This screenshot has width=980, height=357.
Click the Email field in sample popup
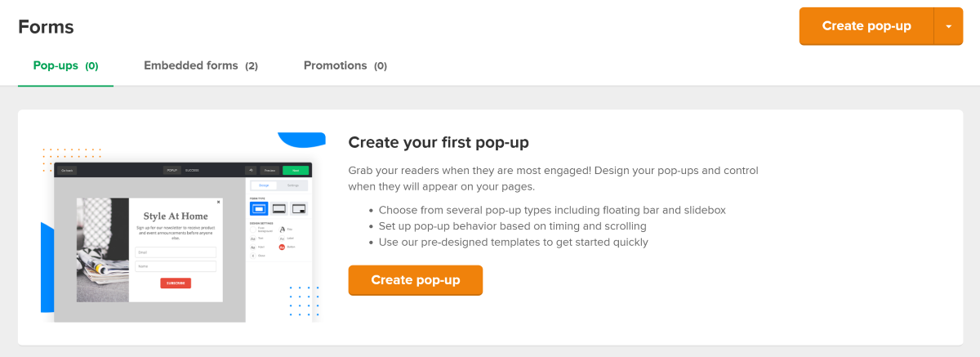point(176,252)
